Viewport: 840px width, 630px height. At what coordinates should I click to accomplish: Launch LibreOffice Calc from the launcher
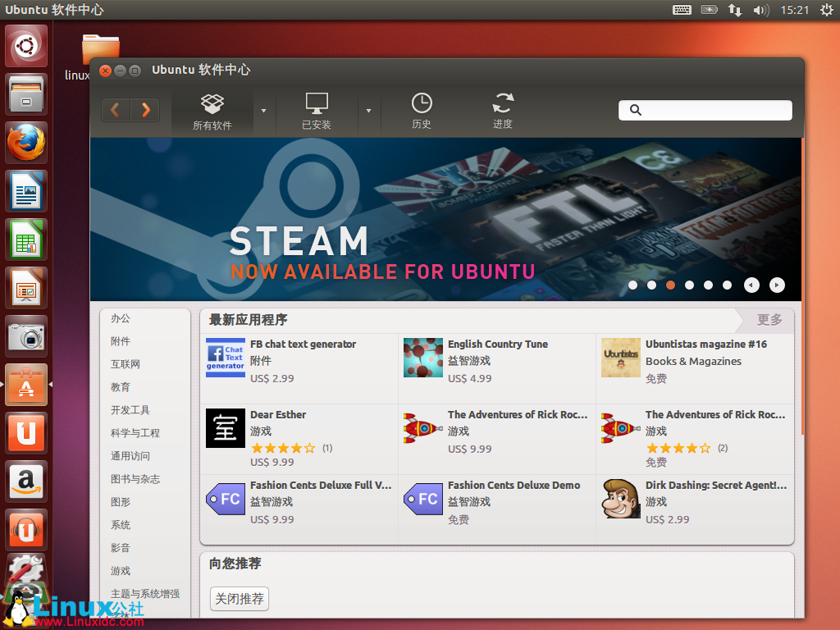(x=25, y=240)
